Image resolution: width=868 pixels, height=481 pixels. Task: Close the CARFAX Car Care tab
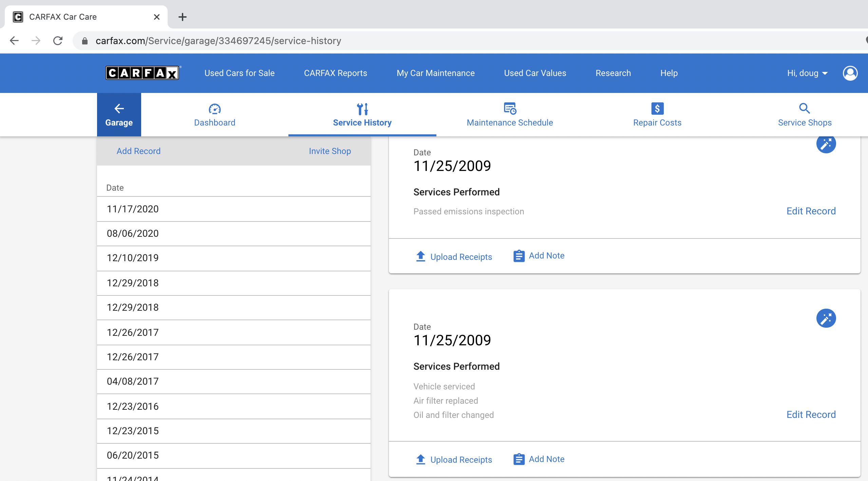pyautogui.click(x=156, y=17)
